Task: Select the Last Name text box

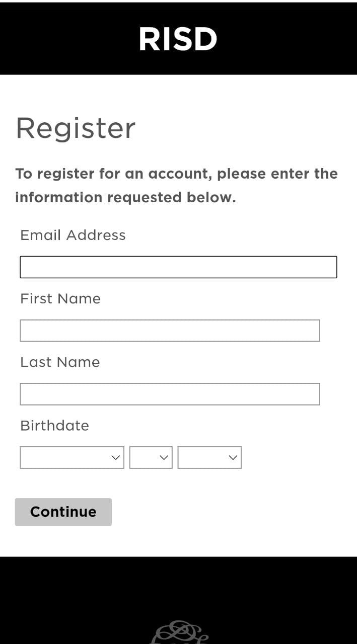Action: [x=170, y=394]
